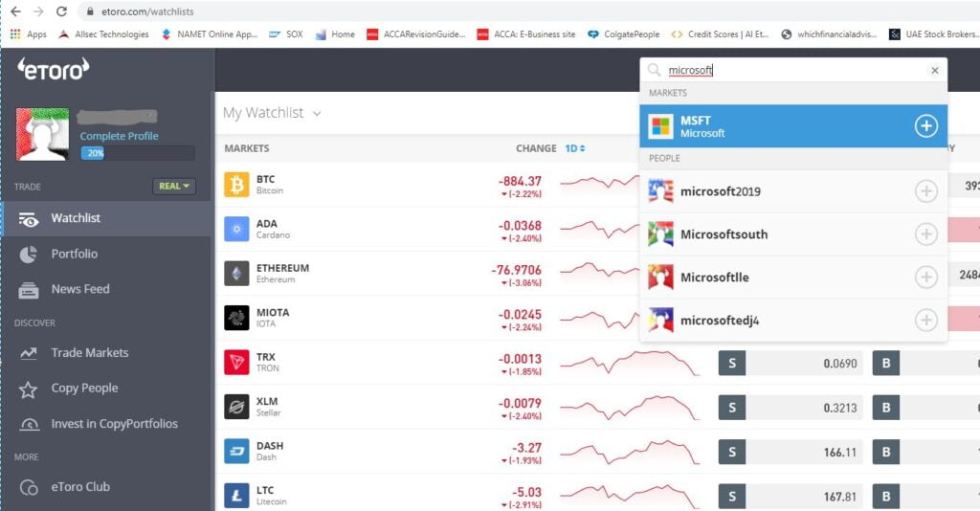
Task: Open the Allsec Technologies bookmark
Action: 103,34
